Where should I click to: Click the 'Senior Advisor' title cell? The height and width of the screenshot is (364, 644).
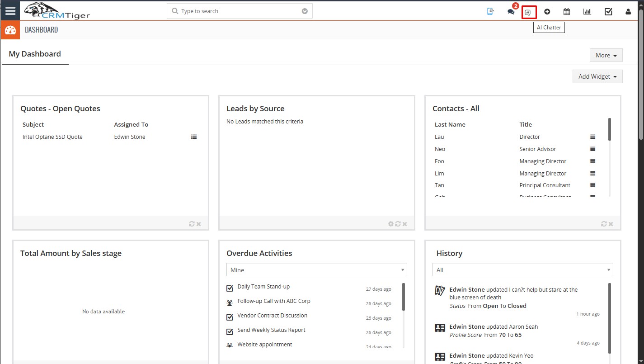(538, 149)
